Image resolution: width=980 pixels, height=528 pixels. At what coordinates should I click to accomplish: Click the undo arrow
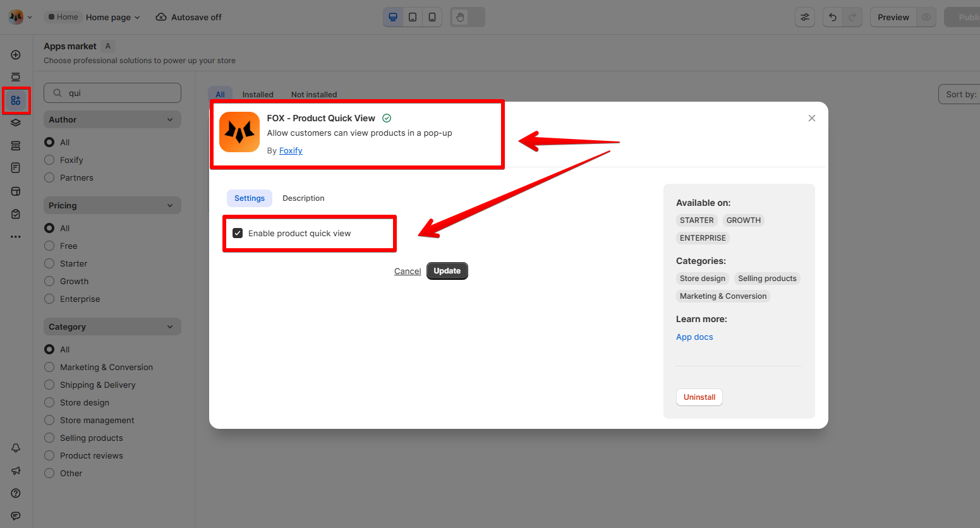pyautogui.click(x=833, y=17)
